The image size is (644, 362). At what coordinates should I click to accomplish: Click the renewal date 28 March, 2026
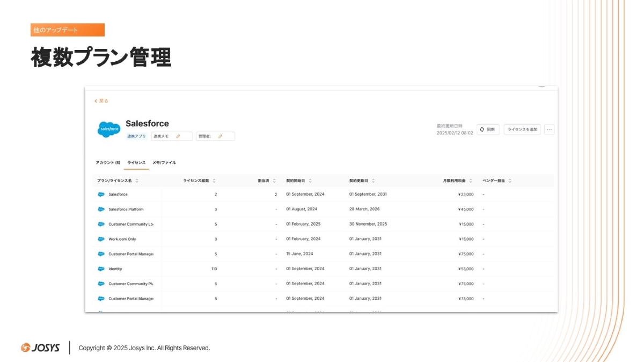click(x=364, y=209)
